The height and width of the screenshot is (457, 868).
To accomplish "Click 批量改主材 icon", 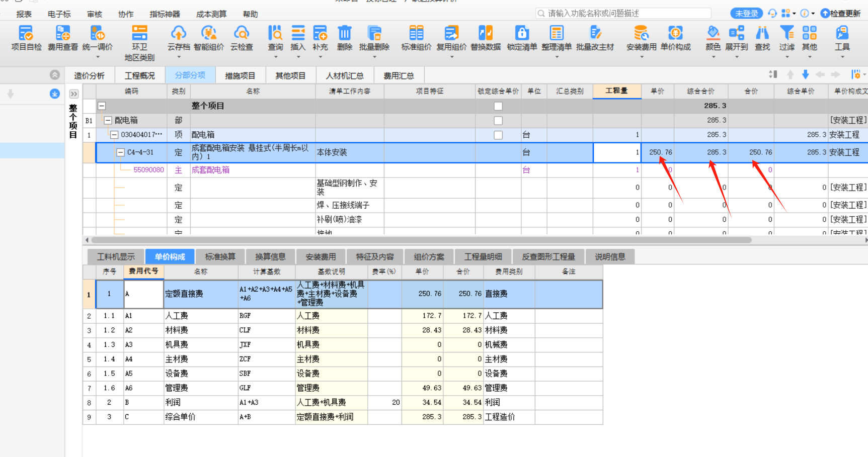I will point(595,39).
